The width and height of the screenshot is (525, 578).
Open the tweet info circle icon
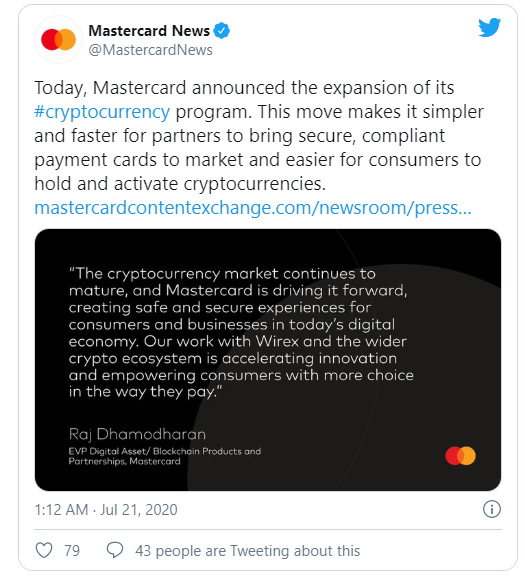(492, 509)
